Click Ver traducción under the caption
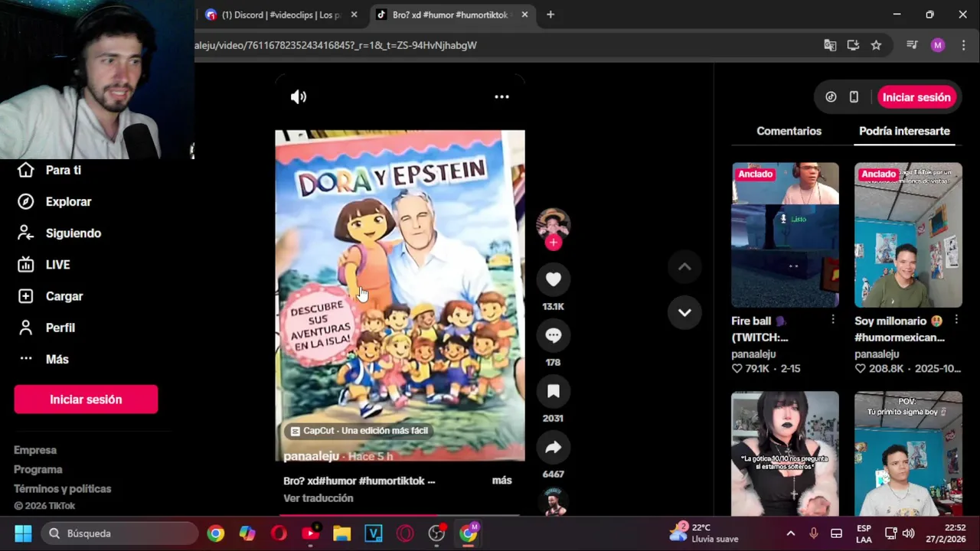980x551 pixels. point(318,498)
